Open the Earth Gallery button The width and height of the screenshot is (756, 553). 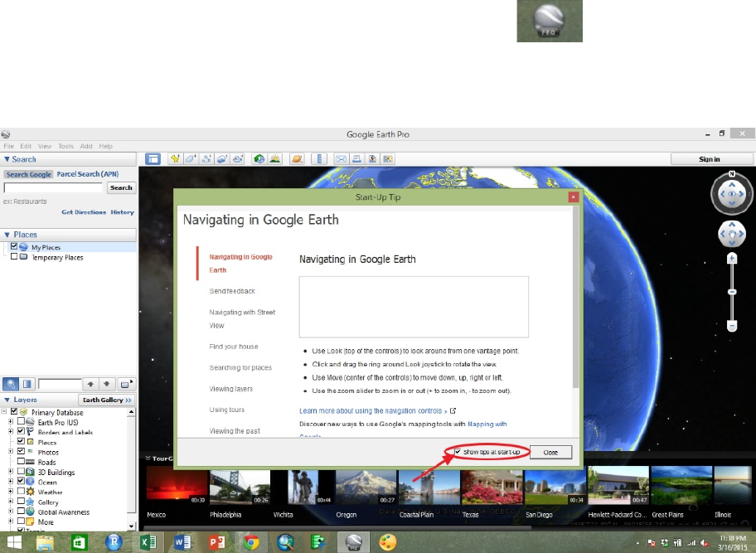(107, 400)
